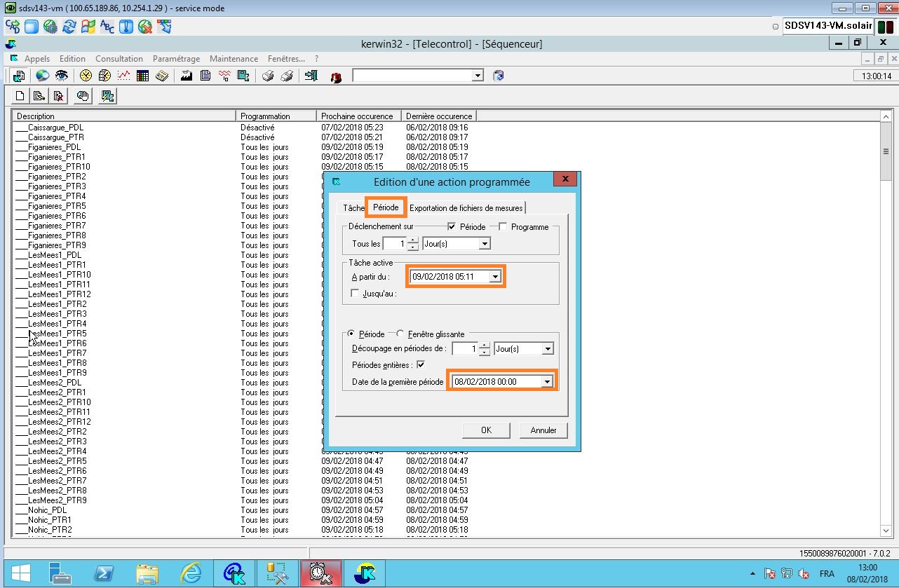Open Internet Explorer from the taskbar
Screen dimensions: 899x588
pos(190,573)
